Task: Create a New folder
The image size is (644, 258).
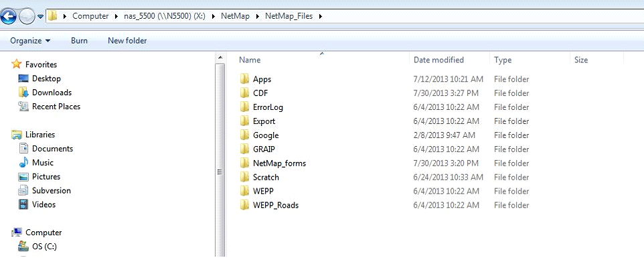Action: point(127,41)
